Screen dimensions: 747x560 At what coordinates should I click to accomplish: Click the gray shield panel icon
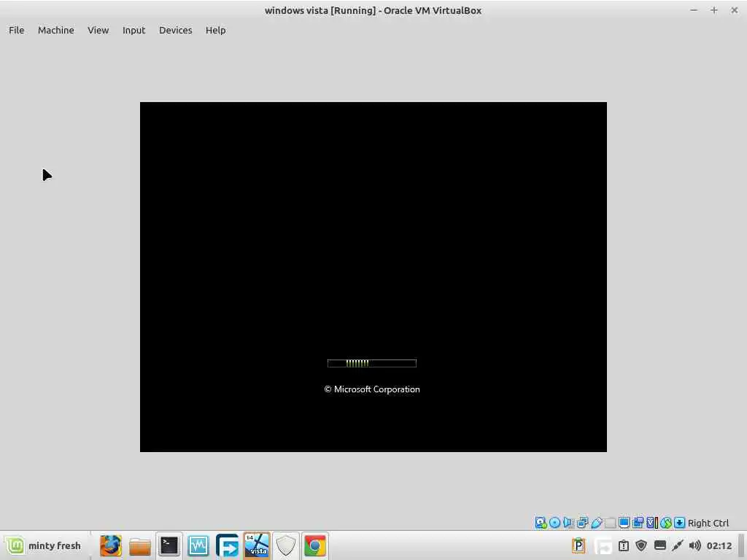tap(286, 545)
